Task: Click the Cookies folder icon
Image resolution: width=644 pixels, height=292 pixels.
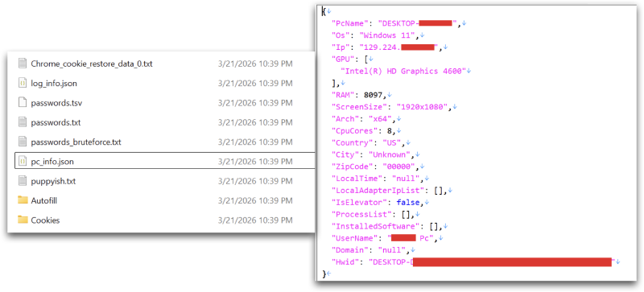Action: pos(23,220)
